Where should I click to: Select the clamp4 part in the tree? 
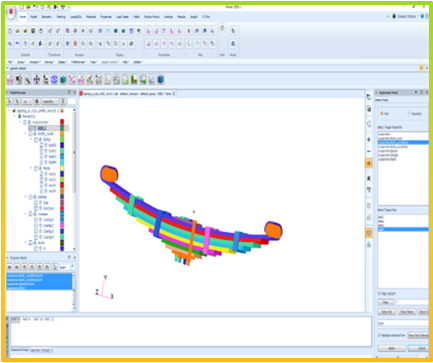coord(48,237)
